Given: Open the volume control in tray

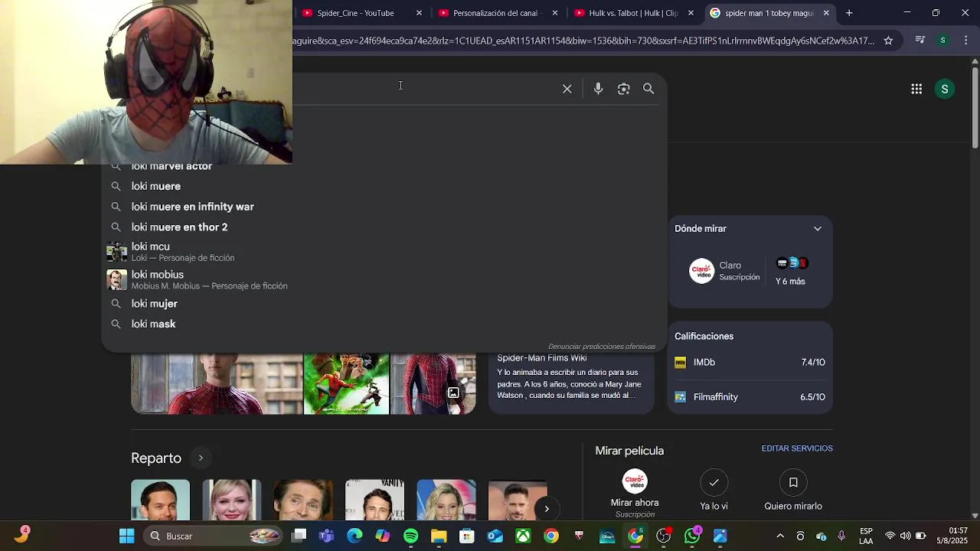Looking at the screenshot, I should (905, 536).
